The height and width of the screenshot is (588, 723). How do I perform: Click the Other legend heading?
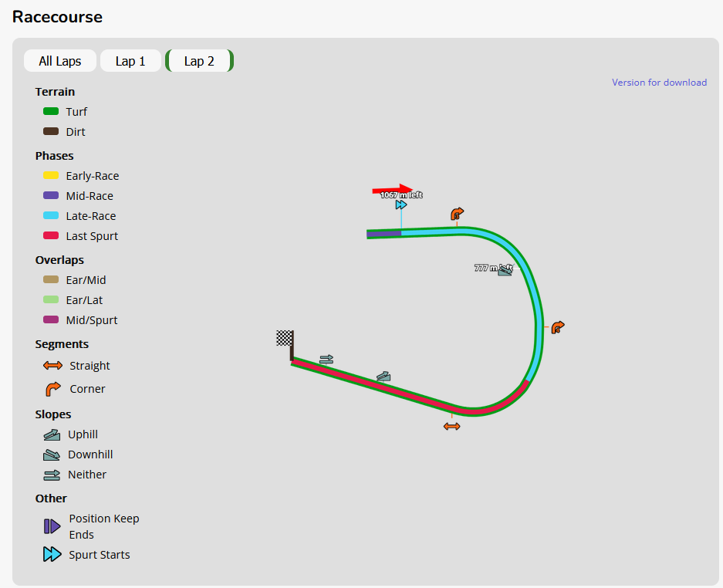click(51, 498)
